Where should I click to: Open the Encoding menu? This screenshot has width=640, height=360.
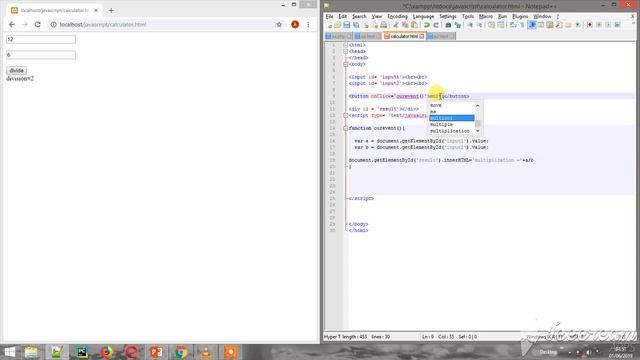pyautogui.click(x=398, y=16)
